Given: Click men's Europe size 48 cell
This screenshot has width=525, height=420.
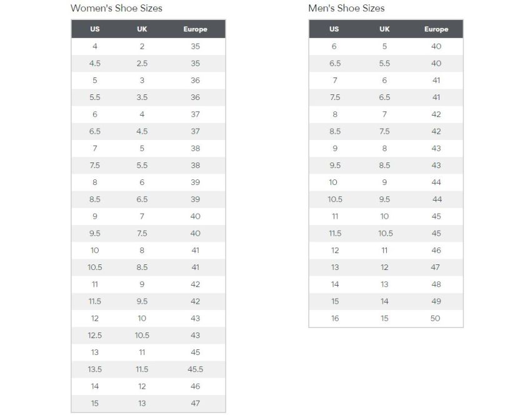Looking at the screenshot, I should pyautogui.click(x=436, y=284).
